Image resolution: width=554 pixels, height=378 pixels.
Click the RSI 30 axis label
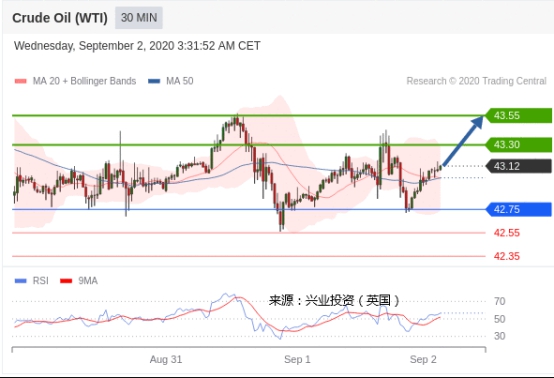click(x=500, y=336)
